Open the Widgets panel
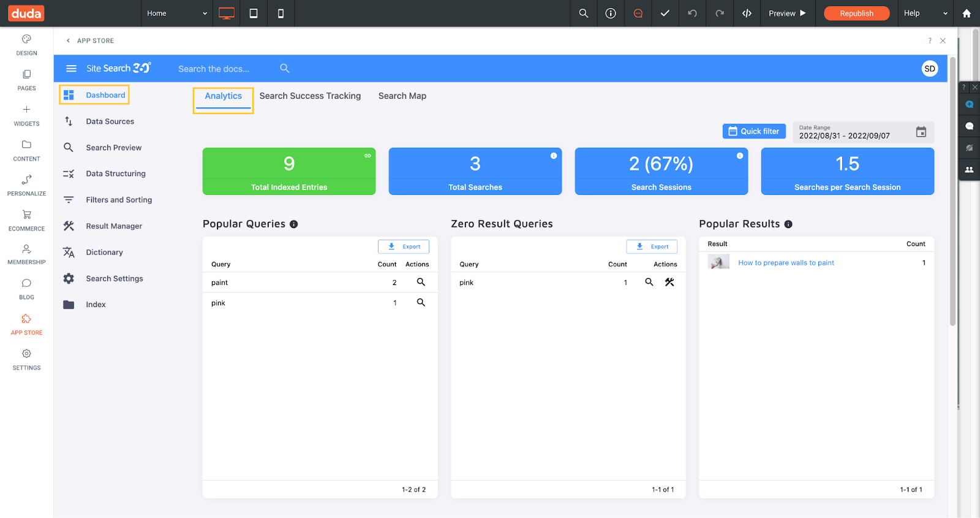 (26, 115)
